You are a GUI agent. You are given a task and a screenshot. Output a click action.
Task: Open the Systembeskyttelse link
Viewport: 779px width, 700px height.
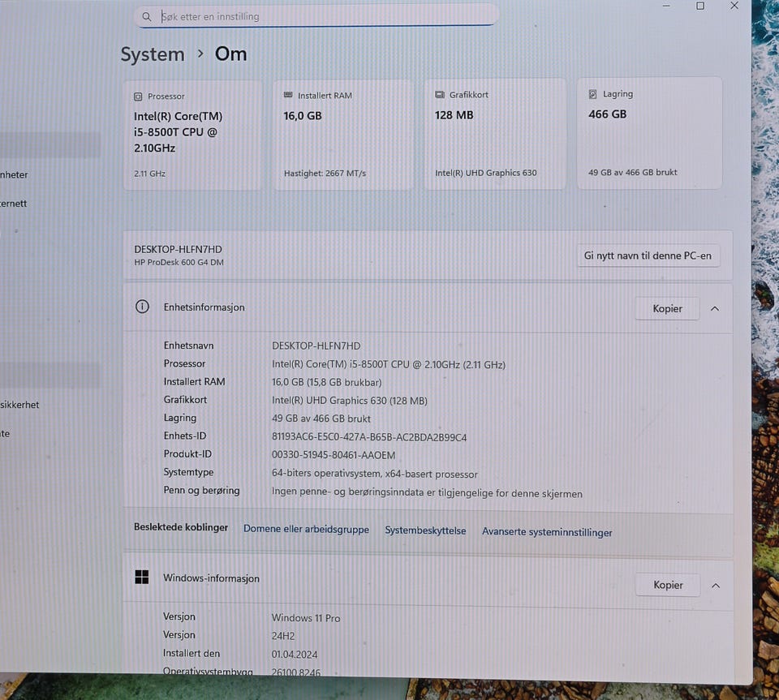point(425,530)
